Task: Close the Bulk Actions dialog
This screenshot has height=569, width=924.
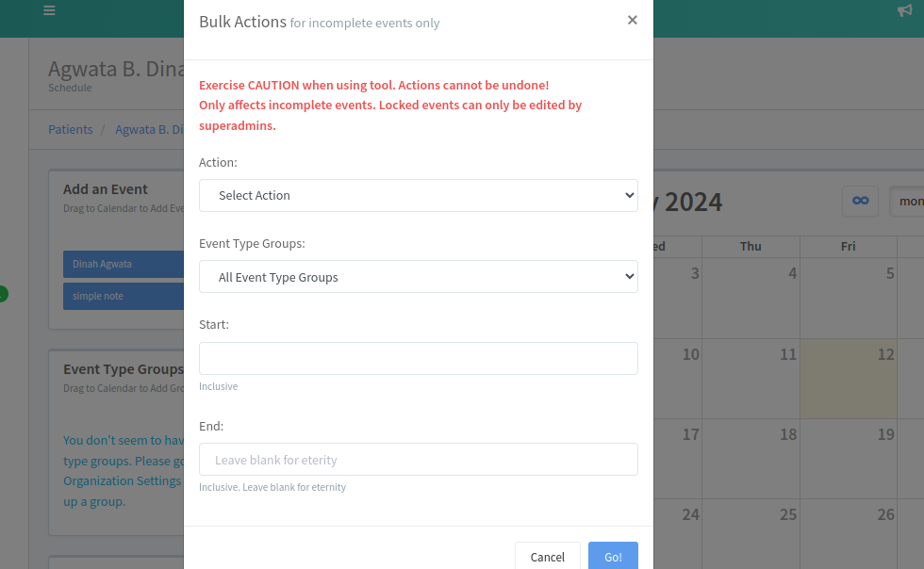Action: tap(632, 20)
